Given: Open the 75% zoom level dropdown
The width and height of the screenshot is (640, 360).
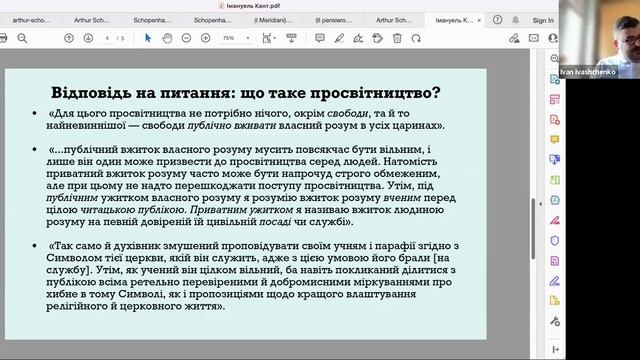Looking at the screenshot, I should pyautogui.click(x=236, y=38).
